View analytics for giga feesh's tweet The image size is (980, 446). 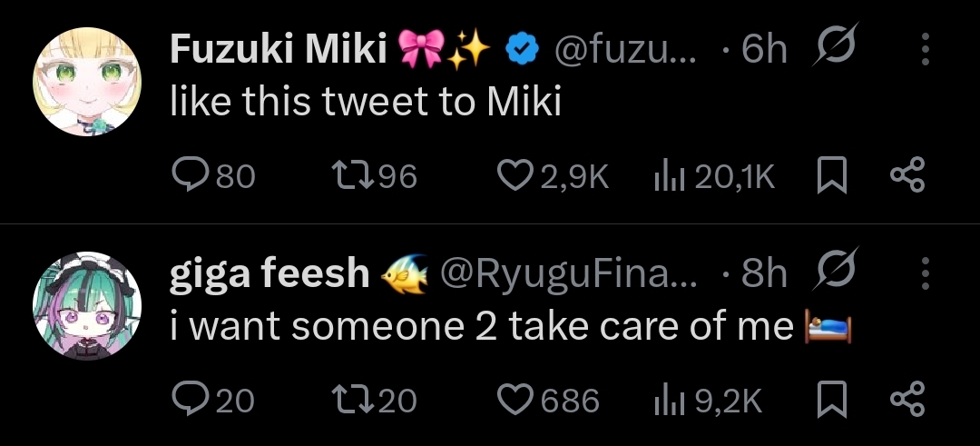tap(669, 399)
